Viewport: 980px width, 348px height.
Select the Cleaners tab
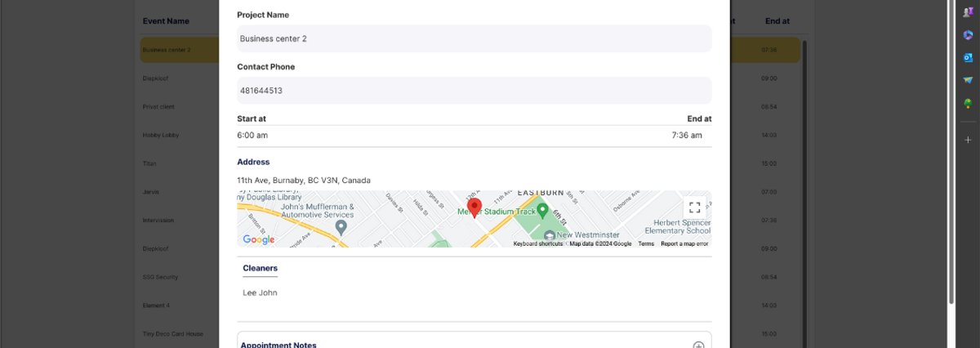click(260, 268)
